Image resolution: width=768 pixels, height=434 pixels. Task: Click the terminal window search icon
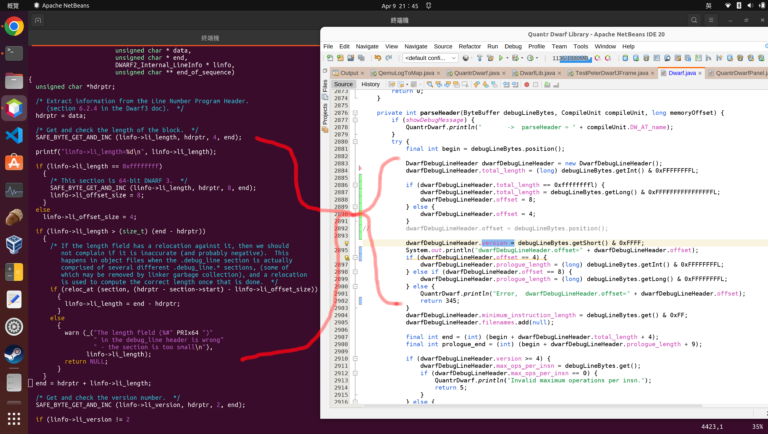point(694,20)
